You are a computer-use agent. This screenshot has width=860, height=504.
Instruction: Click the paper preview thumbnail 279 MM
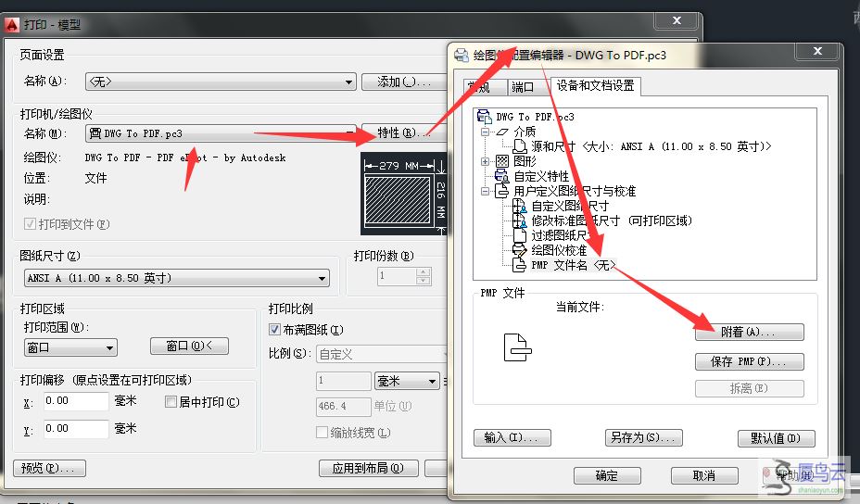(x=404, y=194)
